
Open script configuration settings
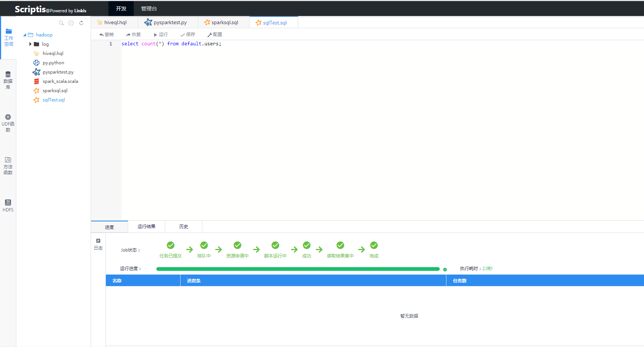click(x=215, y=35)
